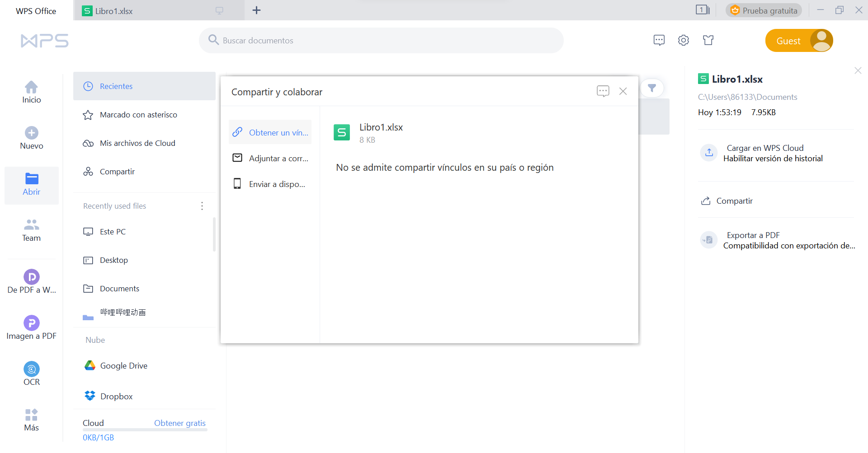The image size is (868, 453).
Task: Close the Libro1.xlsx details panel
Action: point(858,70)
